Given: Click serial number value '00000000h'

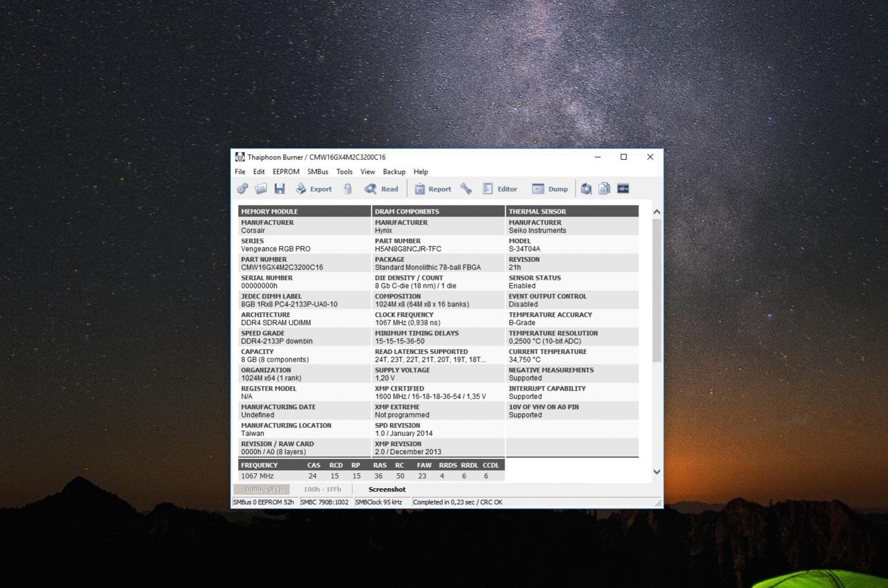Looking at the screenshot, I should 259,286.
